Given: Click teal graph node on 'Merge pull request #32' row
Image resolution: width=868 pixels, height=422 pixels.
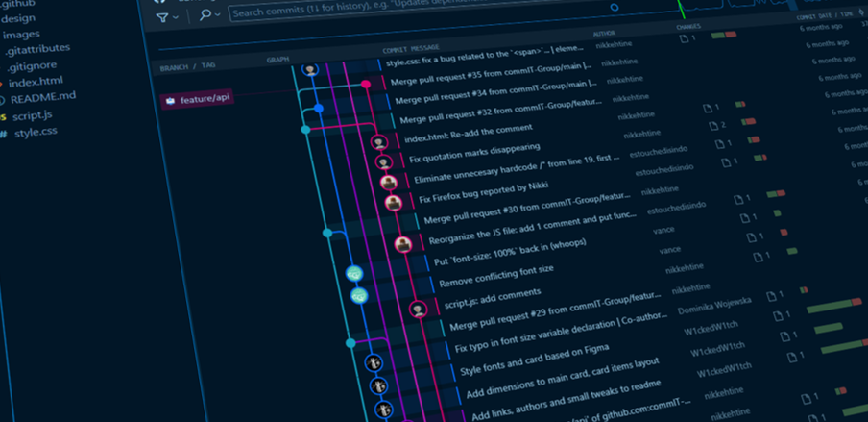Looking at the screenshot, I should pyautogui.click(x=305, y=130).
